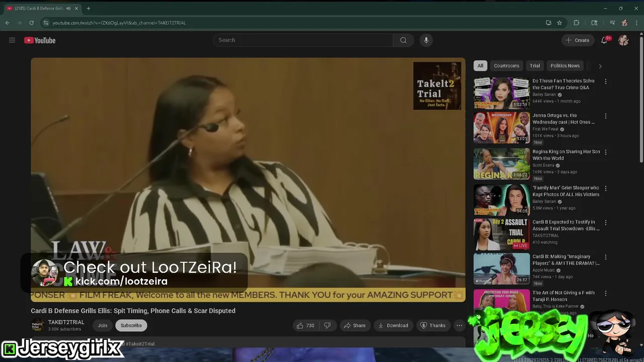Open "Family Man" Grim Sleeper video title
The height and width of the screenshot is (362, 644).
coord(566,191)
